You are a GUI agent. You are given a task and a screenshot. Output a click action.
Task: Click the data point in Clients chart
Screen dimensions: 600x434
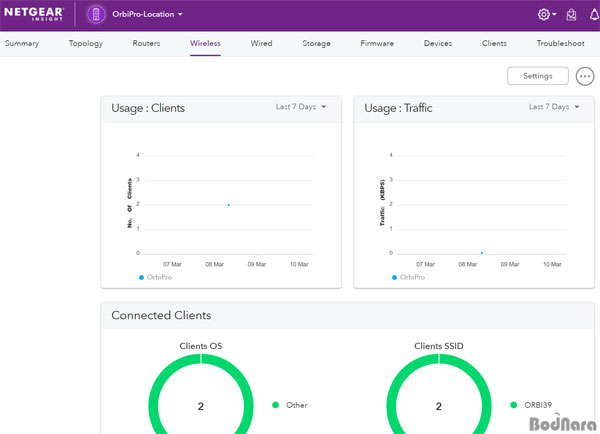(x=229, y=205)
